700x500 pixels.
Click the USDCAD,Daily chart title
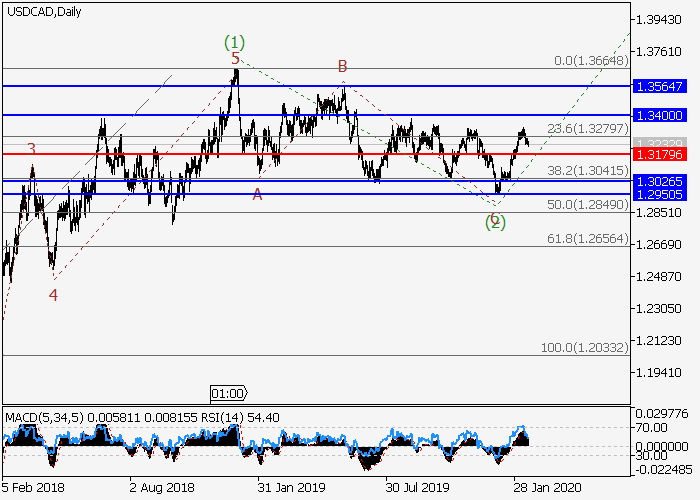coord(46,12)
